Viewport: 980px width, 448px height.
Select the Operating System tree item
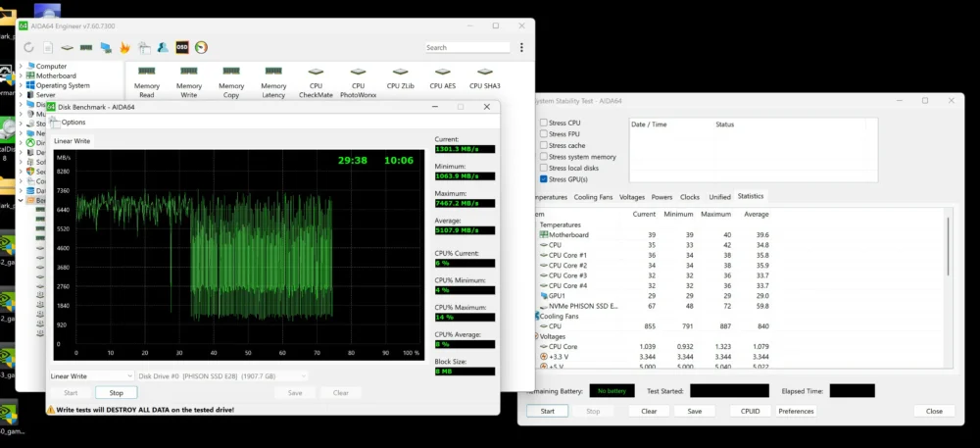pyautogui.click(x=63, y=85)
